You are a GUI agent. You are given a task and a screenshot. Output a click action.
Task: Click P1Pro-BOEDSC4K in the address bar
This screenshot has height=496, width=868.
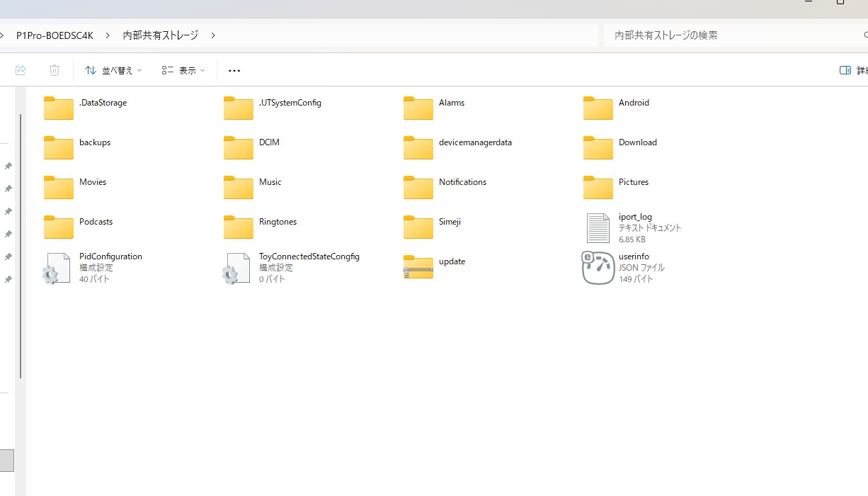coord(55,35)
